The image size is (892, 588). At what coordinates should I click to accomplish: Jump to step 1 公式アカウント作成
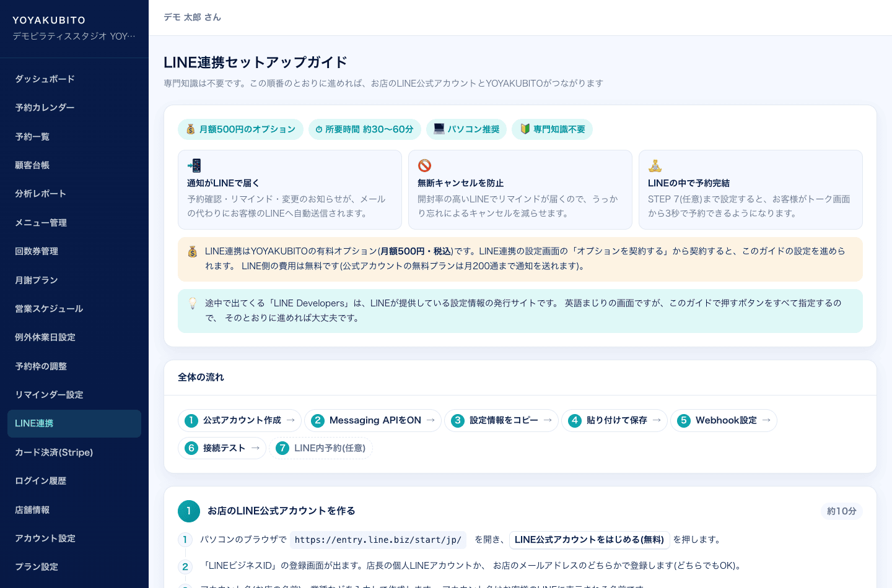coord(240,420)
